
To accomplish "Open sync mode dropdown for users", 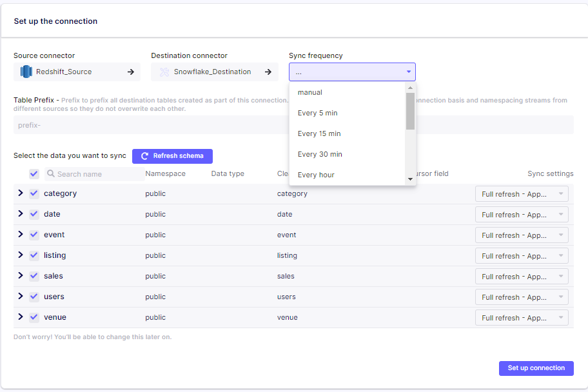I will [x=522, y=297].
